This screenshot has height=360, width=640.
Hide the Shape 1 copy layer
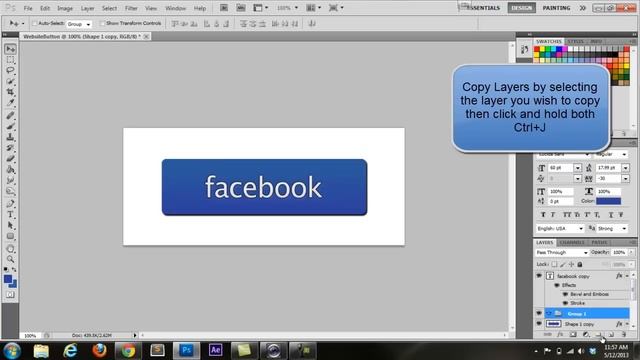tap(539, 324)
